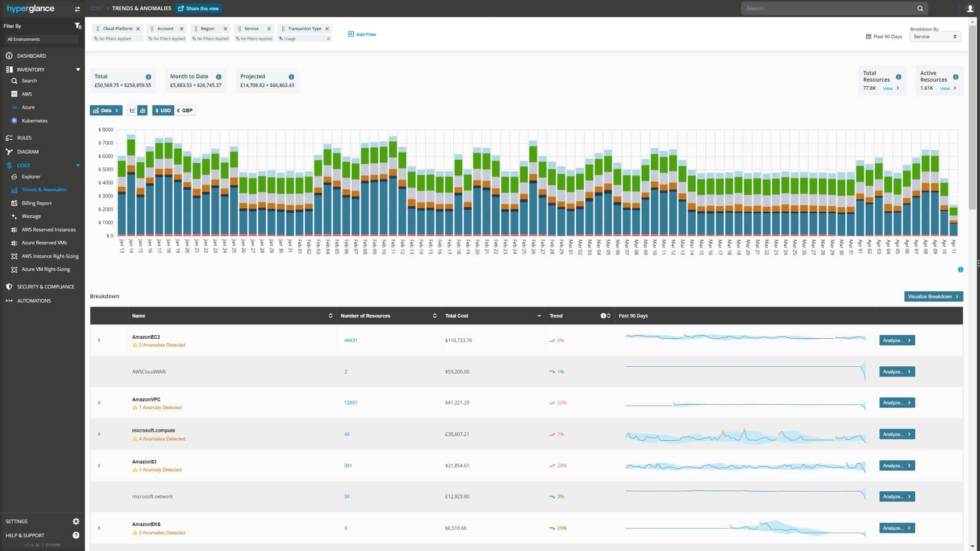The image size is (980, 551).
Task: Open Breakdown By Service dropdown
Action: [x=935, y=37]
